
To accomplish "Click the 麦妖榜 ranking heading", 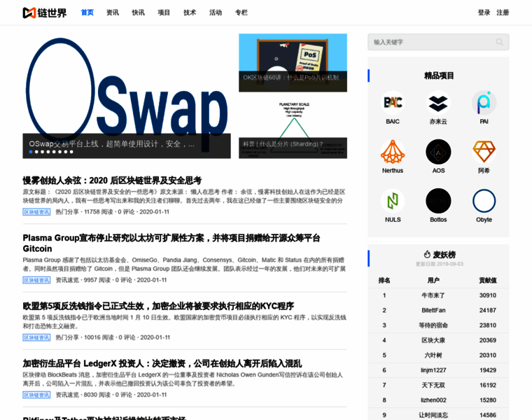I will [x=444, y=254].
